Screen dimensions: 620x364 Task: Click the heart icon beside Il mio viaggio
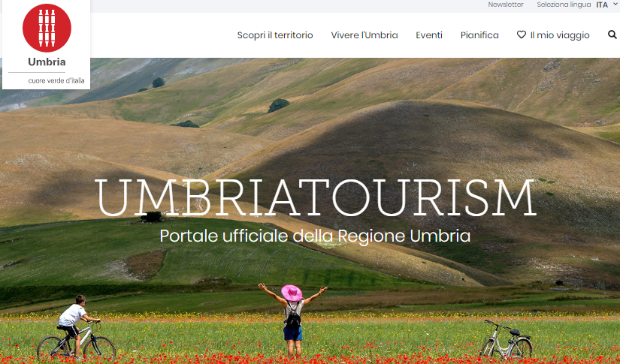pos(522,35)
